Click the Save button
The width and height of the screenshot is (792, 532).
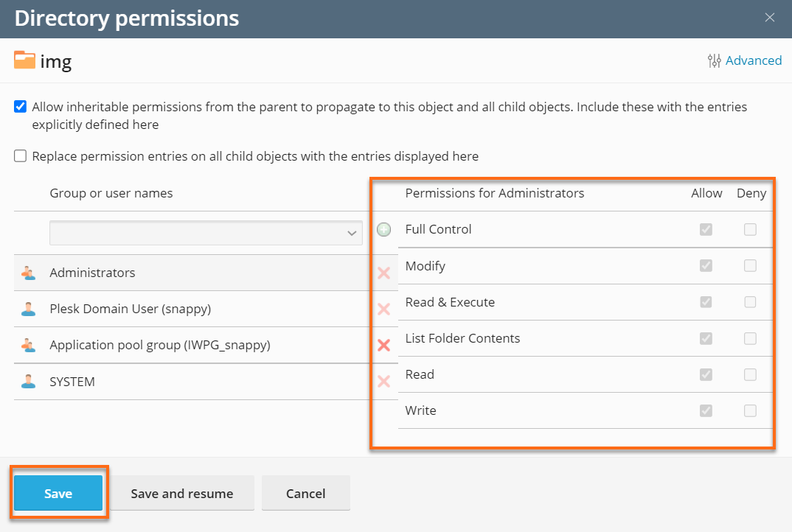tap(59, 493)
